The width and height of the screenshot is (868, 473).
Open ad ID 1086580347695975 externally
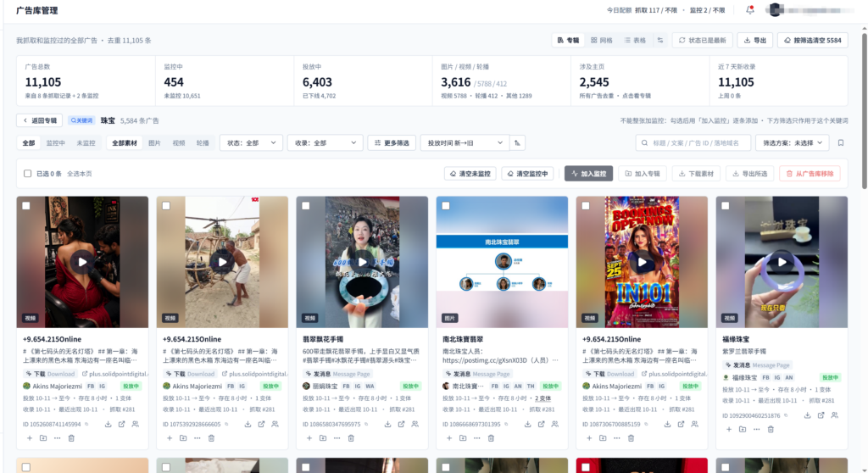(401, 425)
